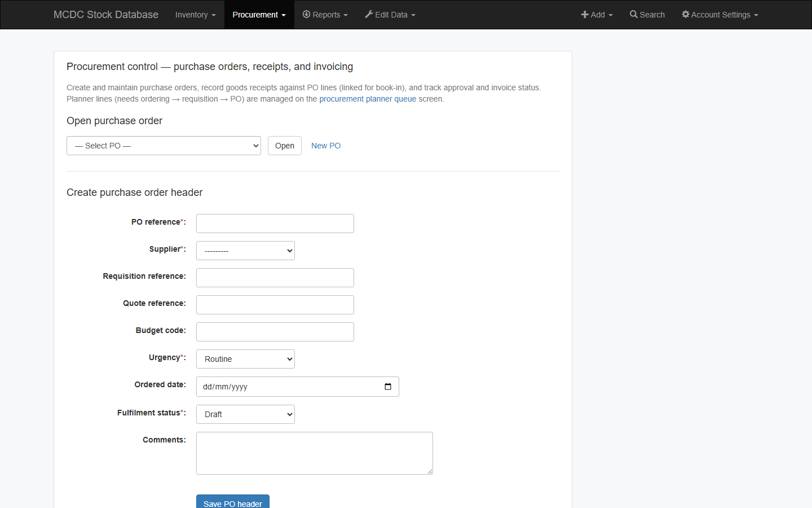Viewport: 812px width, 508px height.
Task: Open the calendar picker for Ordered date
Action: (x=388, y=387)
